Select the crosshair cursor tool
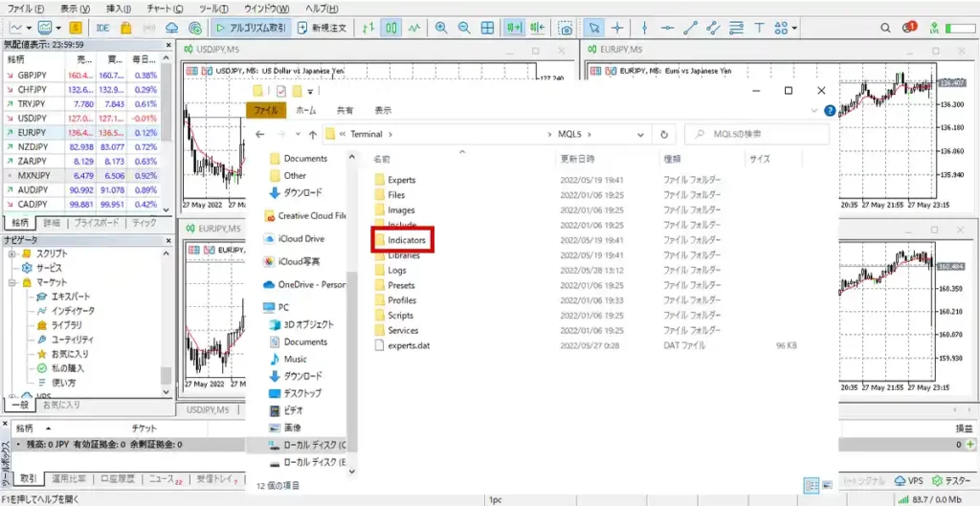Screen dimensions: 980x506 tap(617, 28)
